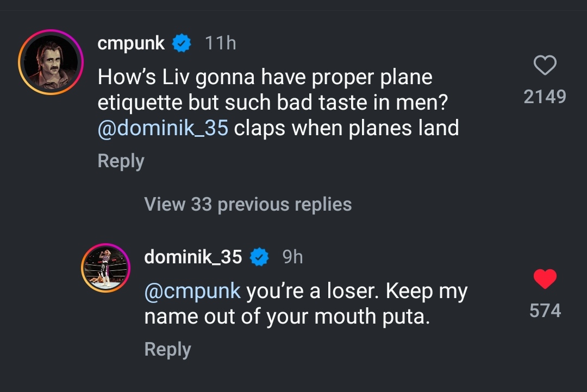The width and height of the screenshot is (587, 392).
Task: Reply to dominik_35's comment
Action: coord(167,349)
